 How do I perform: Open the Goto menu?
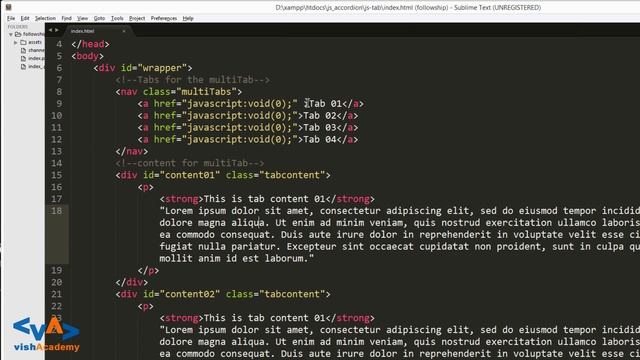pos(99,18)
